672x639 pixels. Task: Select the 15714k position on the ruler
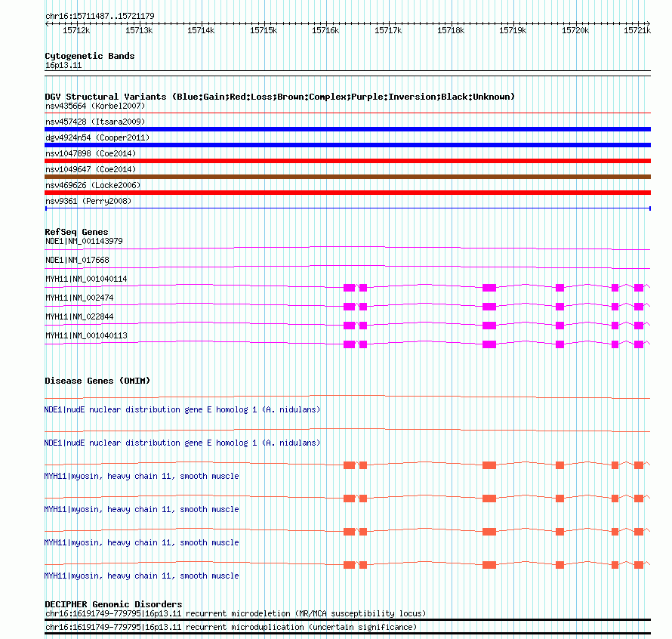coord(201,30)
